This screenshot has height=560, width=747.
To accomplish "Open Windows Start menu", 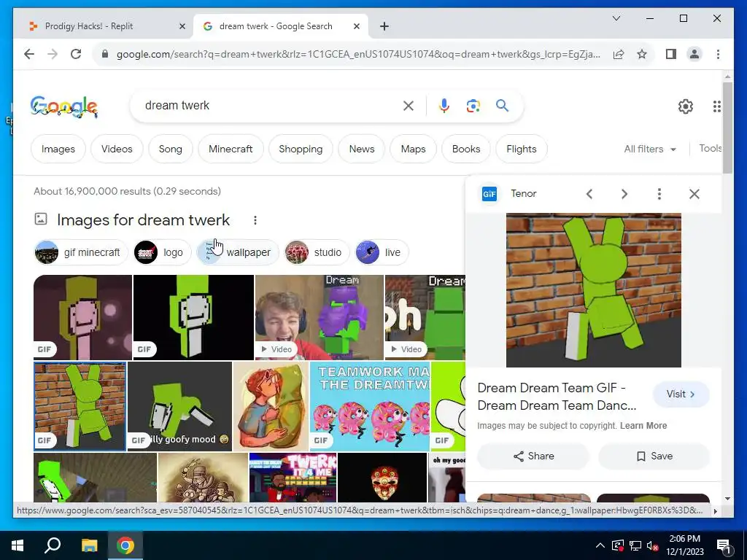I will click(18, 545).
